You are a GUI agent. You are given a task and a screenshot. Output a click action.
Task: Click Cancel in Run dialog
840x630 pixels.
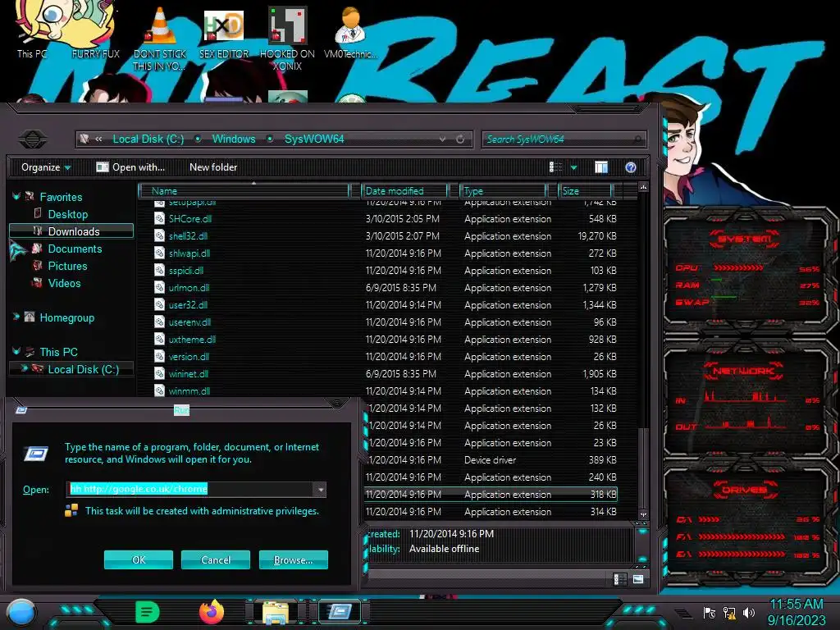[x=216, y=559]
